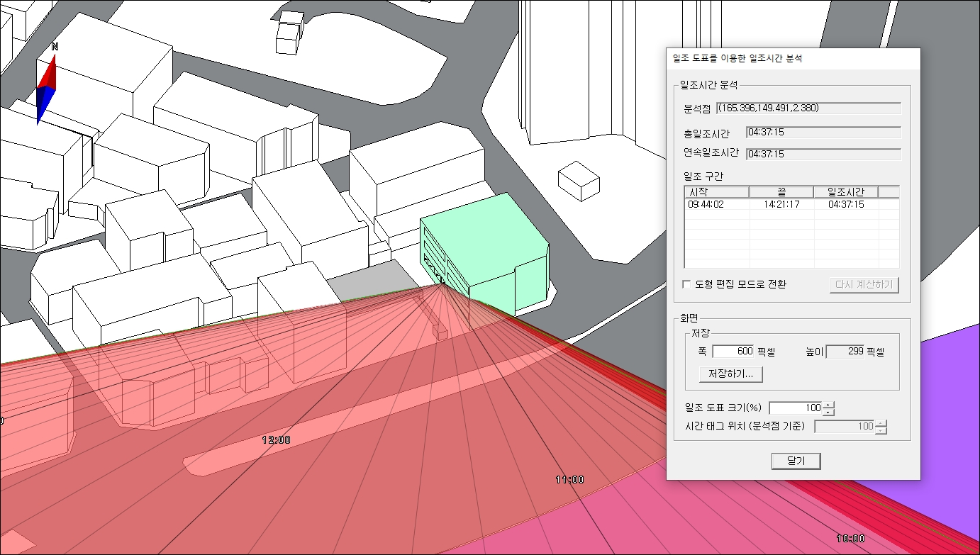The height and width of the screenshot is (555, 980).
Task: Click the 분석점 coordinates field
Action: click(808, 109)
